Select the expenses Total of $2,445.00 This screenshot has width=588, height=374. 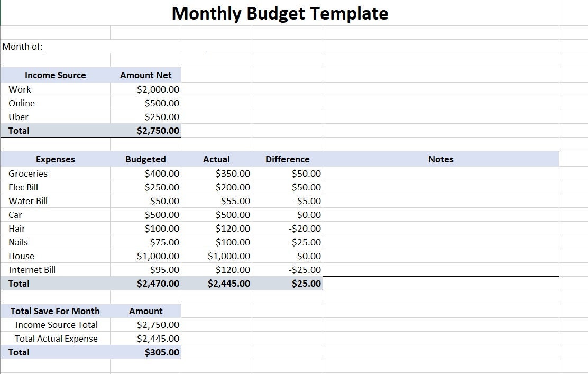tap(231, 284)
